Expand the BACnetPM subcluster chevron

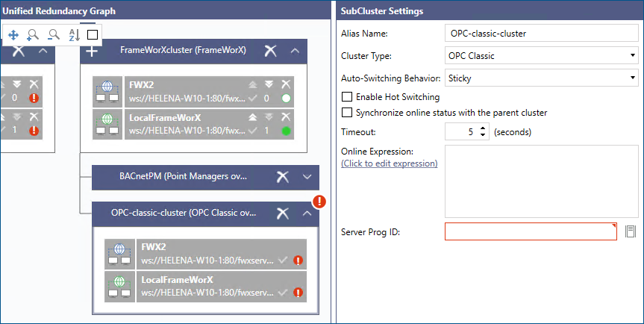(307, 177)
